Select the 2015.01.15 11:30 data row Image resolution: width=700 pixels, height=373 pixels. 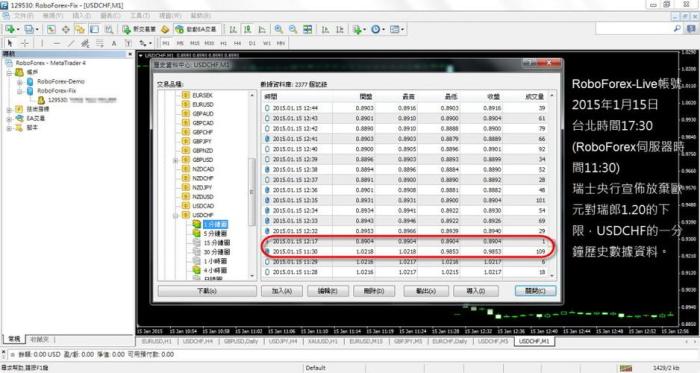(x=405, y=252)
